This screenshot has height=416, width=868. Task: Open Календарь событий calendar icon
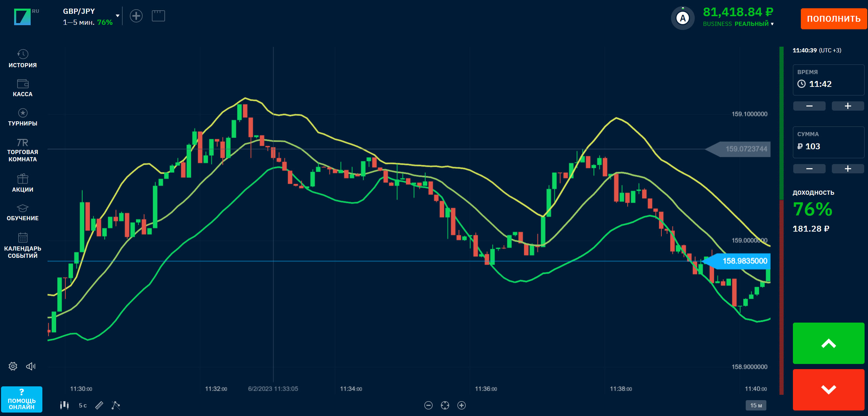(23, 237)
